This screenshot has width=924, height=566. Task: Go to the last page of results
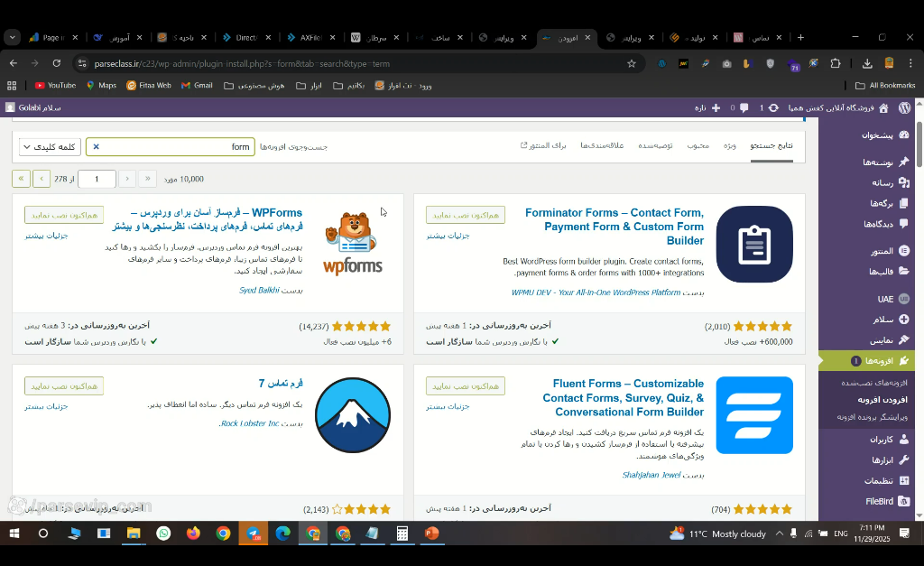pyautogui.click(x=22, y=179)
